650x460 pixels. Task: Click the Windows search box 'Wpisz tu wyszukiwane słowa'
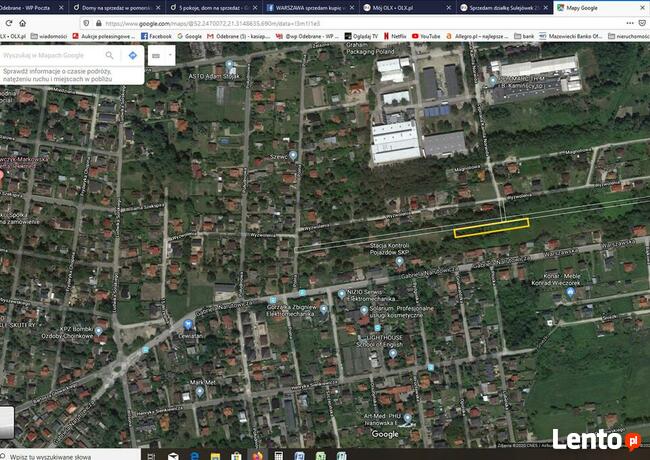click(70, 455)
